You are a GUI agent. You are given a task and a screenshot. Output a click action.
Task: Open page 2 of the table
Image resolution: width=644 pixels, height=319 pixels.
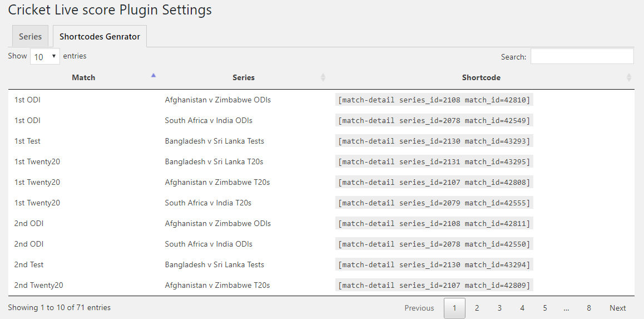tap(477, 308)
